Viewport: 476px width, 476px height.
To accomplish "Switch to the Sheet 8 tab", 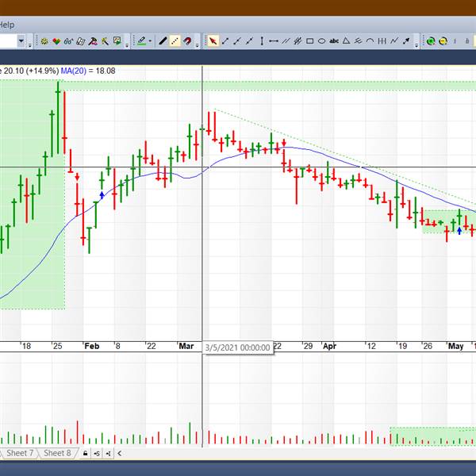I will 57,454.
